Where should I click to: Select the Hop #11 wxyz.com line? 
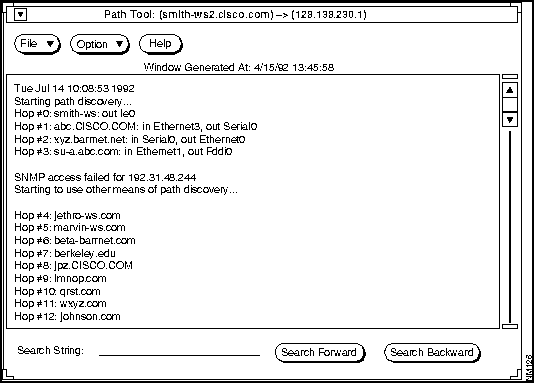(60, 303)
